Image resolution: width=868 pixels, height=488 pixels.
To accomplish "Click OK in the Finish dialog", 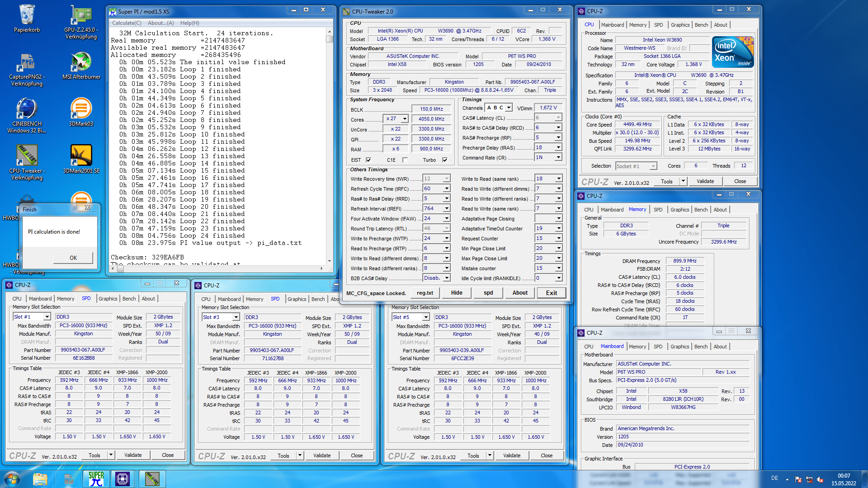I will (73, 258).
